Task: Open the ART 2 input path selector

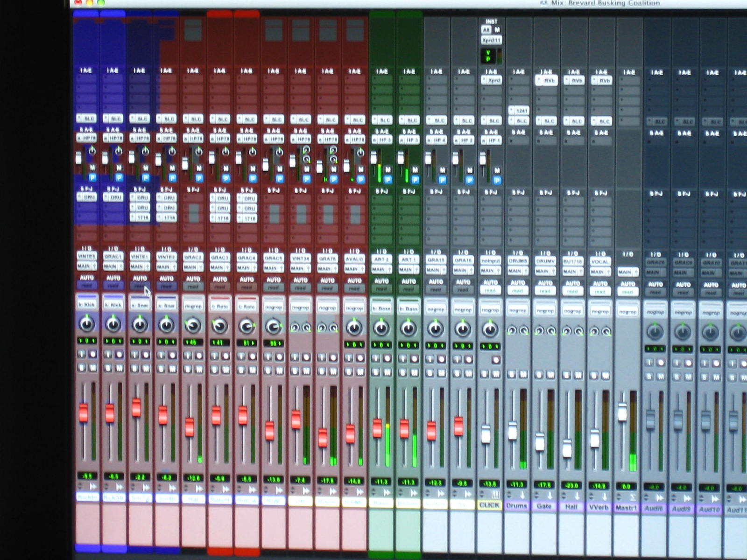Action: (381, 259)
